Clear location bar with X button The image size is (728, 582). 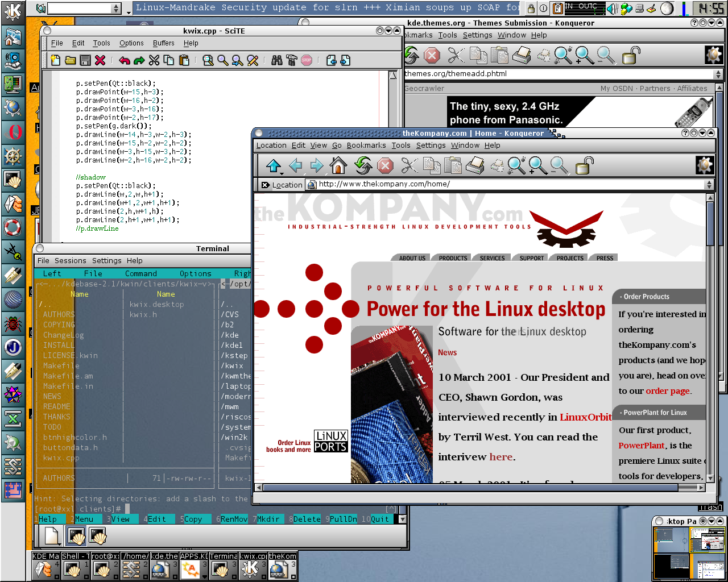tap(265, 185)
